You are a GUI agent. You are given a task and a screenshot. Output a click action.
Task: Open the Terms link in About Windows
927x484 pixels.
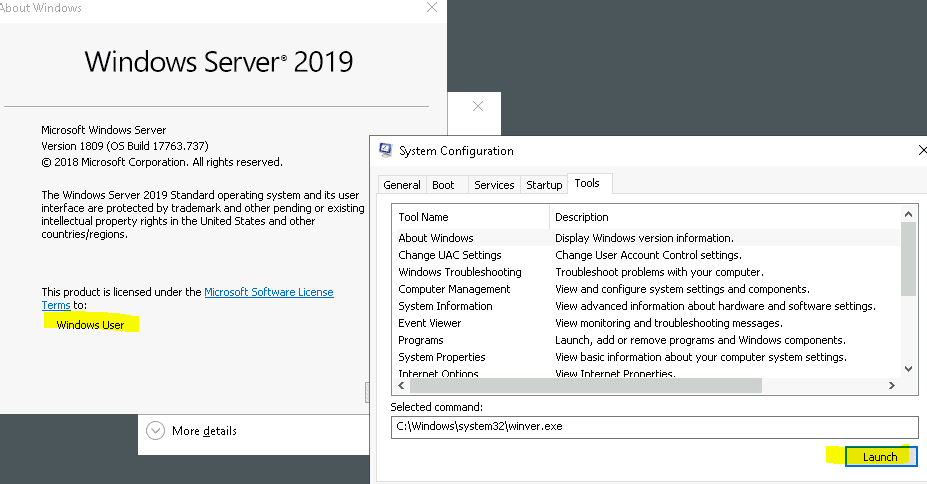(x=56, y=305)
